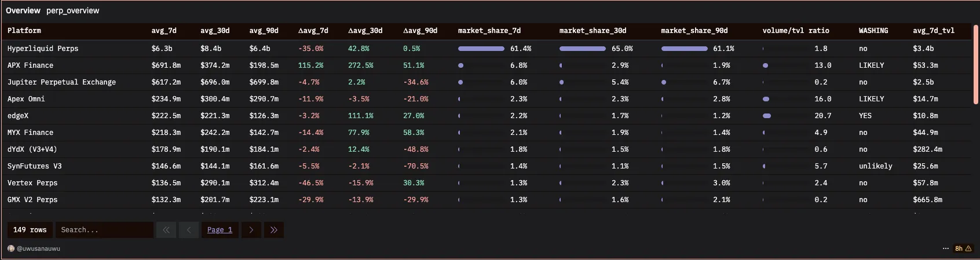Click the -48.8% change value
Image resolution: width=980 pixels, height=260 pixels.
point(416,149)
